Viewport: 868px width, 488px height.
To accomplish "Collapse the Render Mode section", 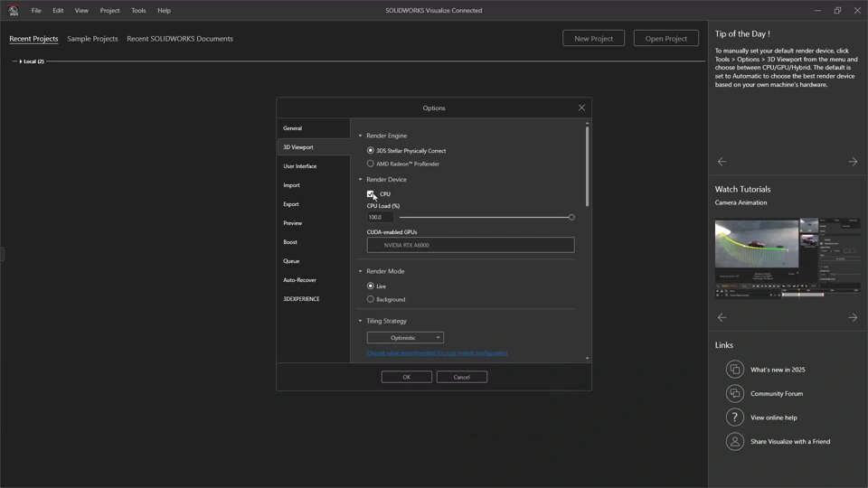I will pyautogui.click(x=361, y=271).
